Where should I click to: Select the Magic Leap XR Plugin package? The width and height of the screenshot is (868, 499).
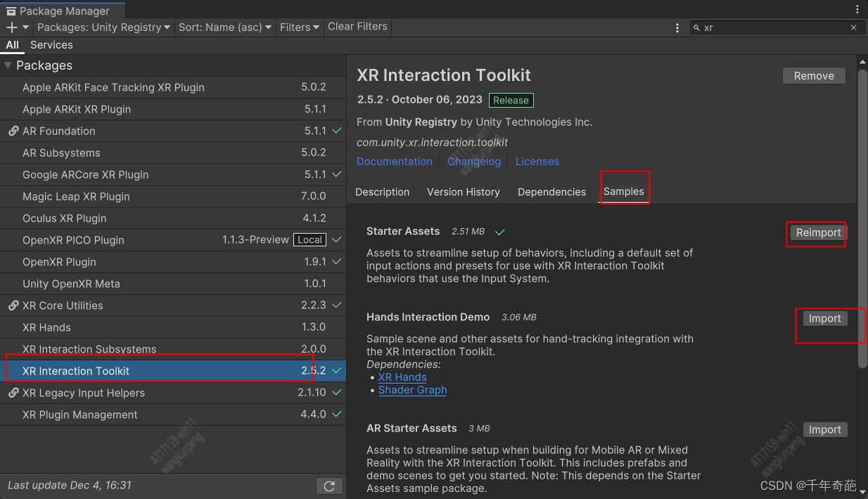point(173,196)
